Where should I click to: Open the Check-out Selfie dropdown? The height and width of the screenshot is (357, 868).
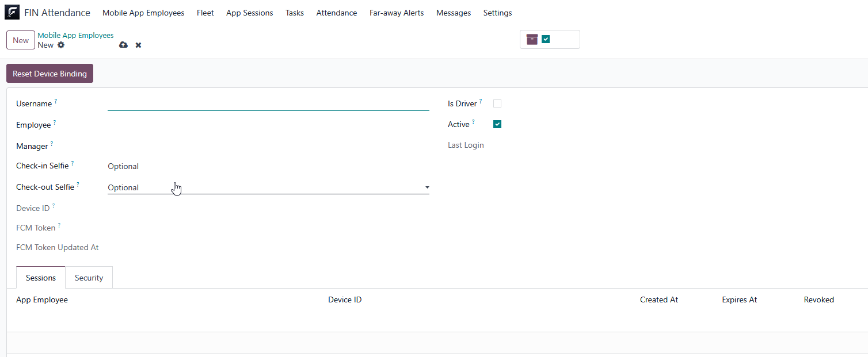coord(268,187)
